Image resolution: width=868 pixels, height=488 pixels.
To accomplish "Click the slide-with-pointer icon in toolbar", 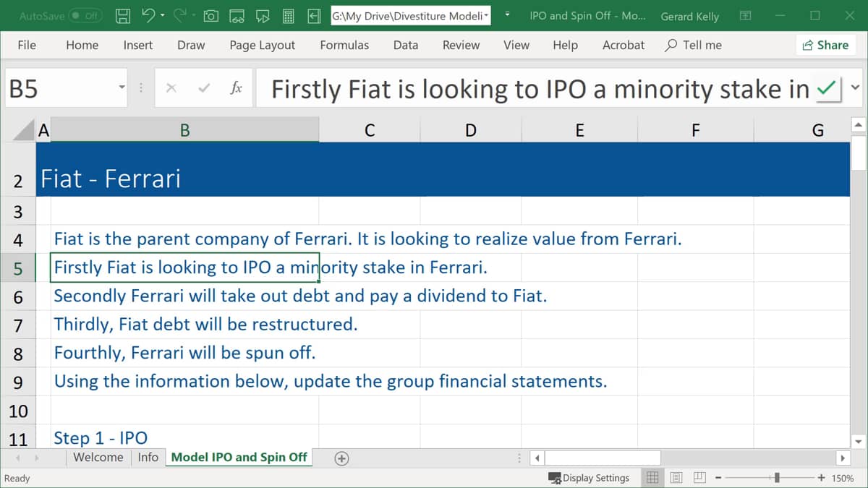I will [262, 15].
